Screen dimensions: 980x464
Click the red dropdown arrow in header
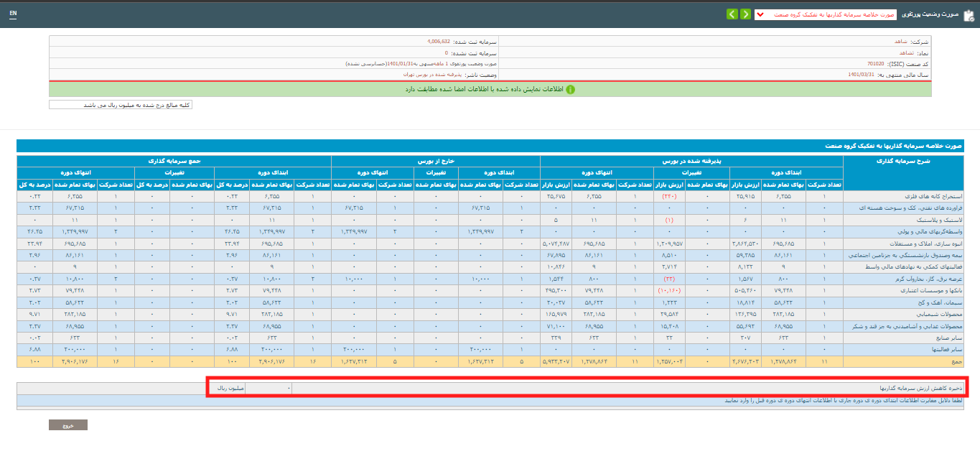(760, 14)
